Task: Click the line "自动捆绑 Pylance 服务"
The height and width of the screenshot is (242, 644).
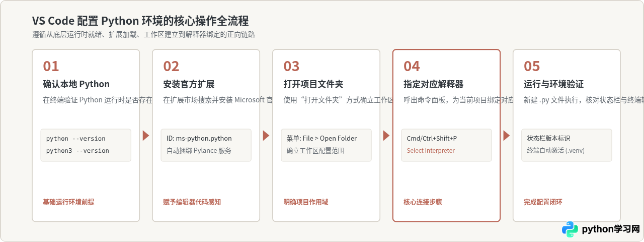Action: 199,151
